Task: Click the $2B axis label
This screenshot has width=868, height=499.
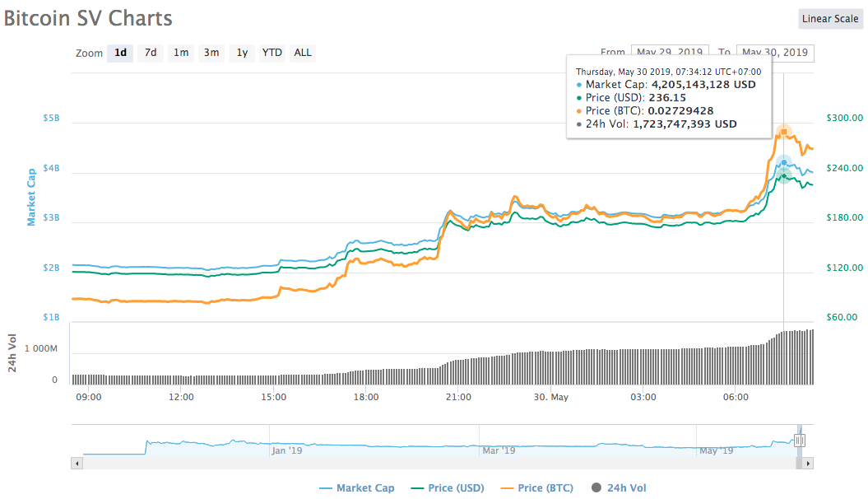Action: 51,268
